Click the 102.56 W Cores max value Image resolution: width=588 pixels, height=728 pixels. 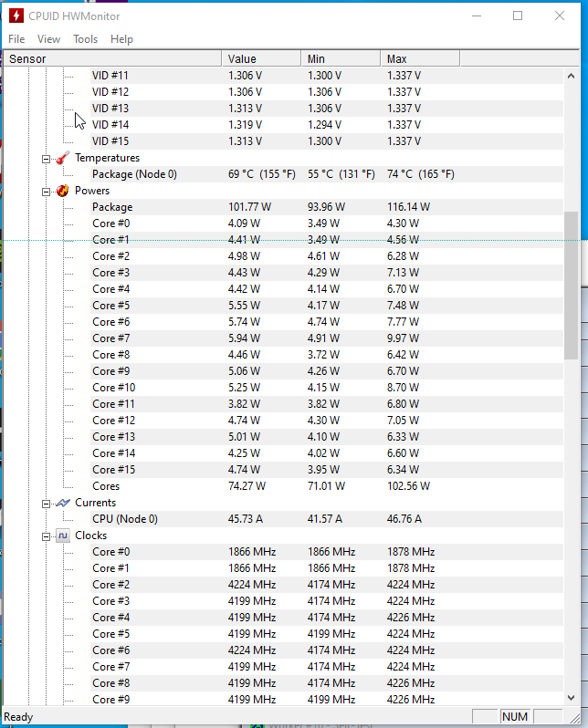pos(408,486)
